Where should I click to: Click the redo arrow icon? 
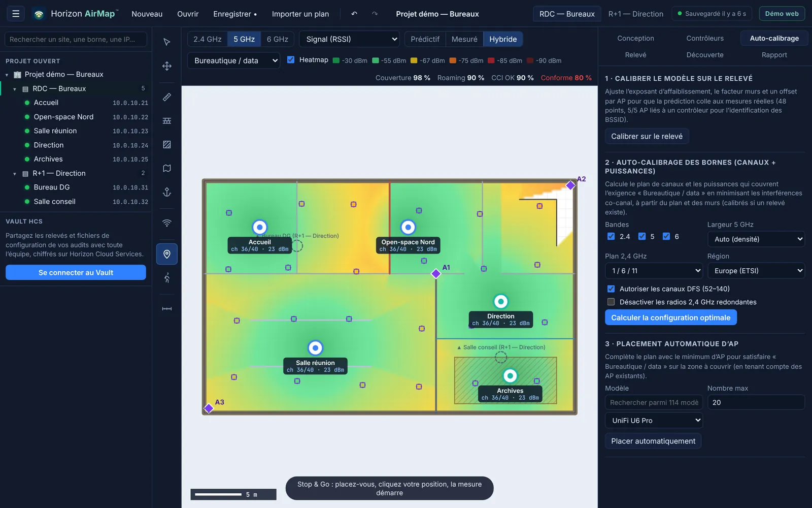click(x=375, y=14)
